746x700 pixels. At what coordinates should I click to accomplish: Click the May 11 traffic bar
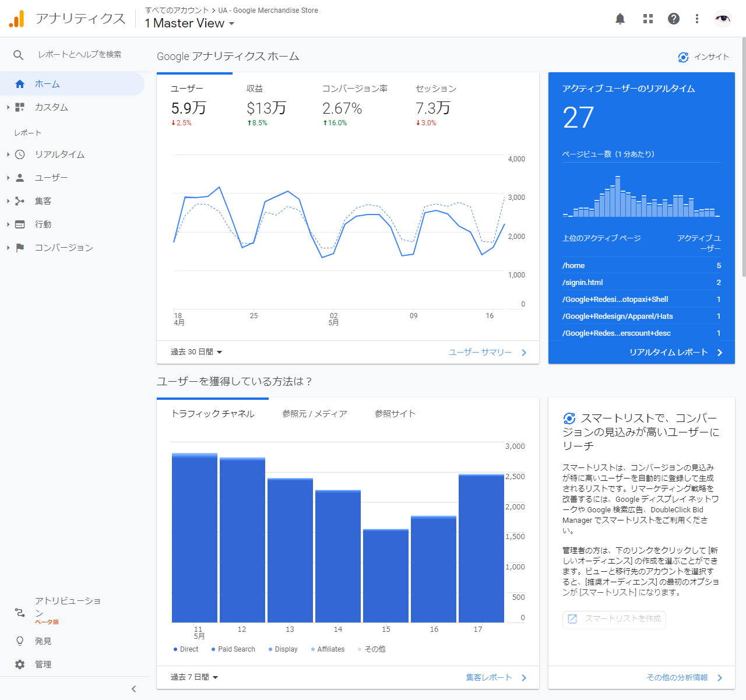coord(195,538)
